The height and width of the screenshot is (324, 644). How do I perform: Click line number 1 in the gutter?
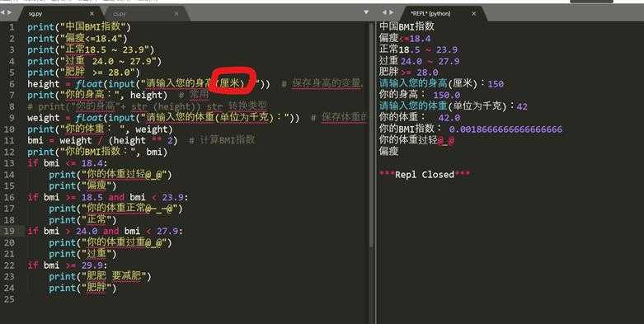click(11, 27)
